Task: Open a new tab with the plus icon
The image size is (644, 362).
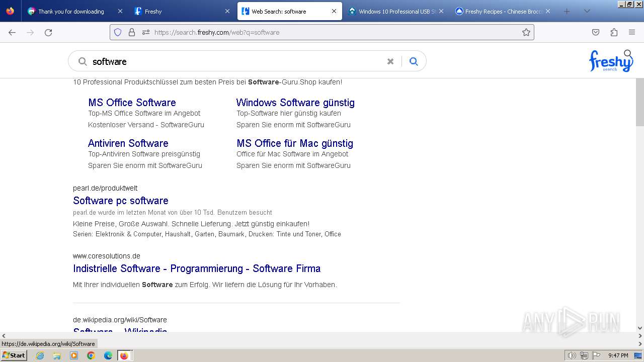Action: click(567, 11)
